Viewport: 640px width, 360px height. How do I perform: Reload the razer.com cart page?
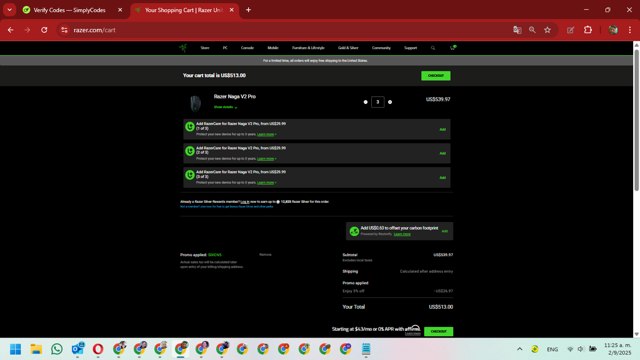[44, 30]
